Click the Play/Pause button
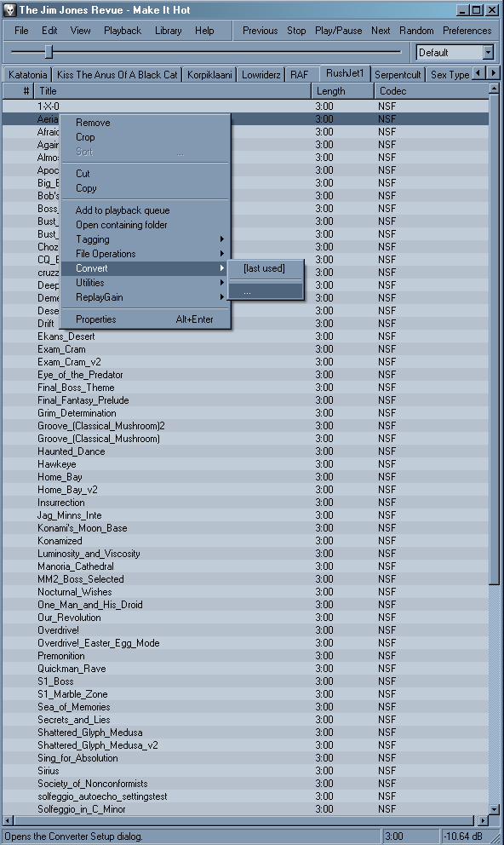The image size is (504, 845). [339, 31]
